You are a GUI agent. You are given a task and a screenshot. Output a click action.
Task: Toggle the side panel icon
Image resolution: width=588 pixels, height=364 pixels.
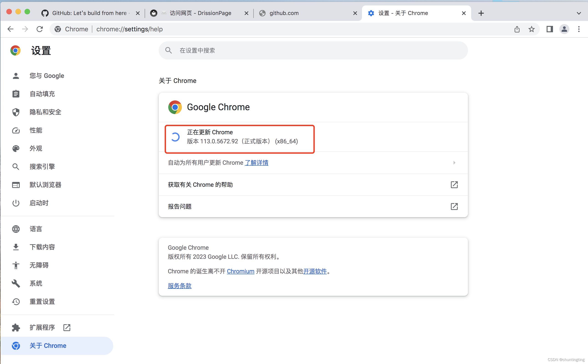tap(550, 29)
